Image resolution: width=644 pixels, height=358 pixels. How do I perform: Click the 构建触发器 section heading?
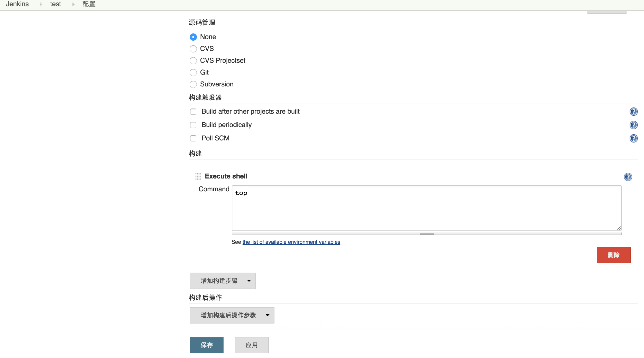pos(205,97)
